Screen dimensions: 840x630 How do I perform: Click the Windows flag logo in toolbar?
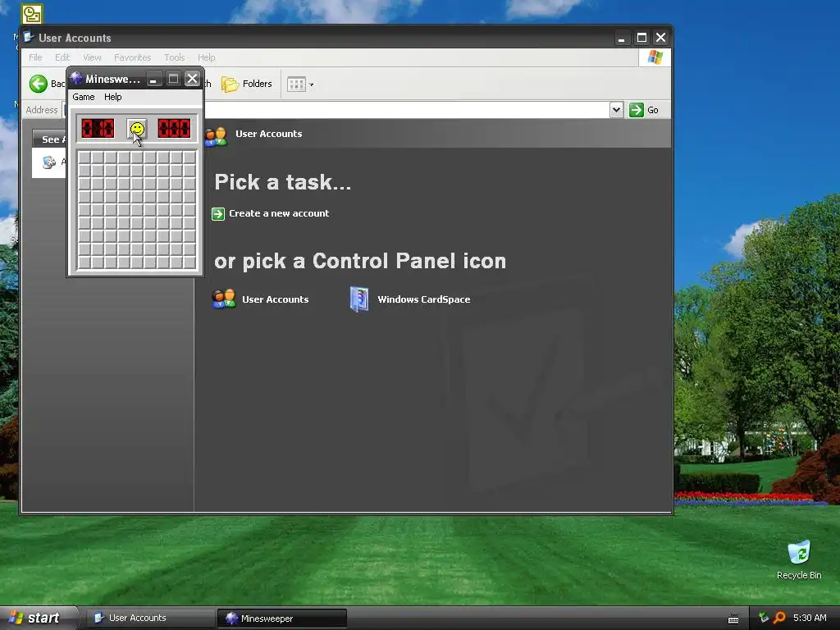click(x=655, y=57)
